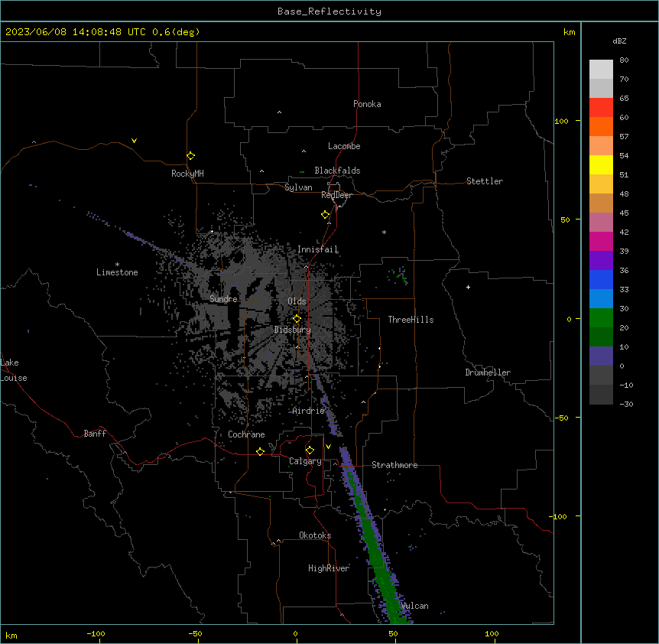Click the asterisk marker above Limestone

[x=117, y=265]
